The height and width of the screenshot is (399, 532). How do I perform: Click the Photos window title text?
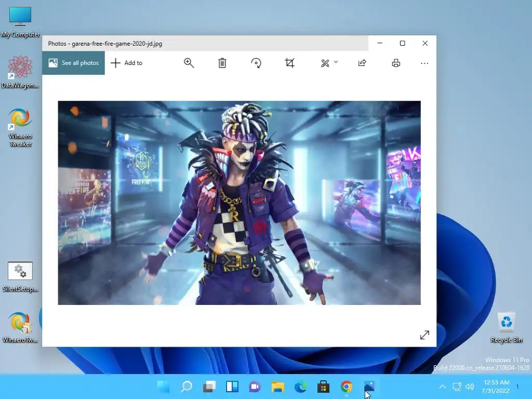point(105,44)
